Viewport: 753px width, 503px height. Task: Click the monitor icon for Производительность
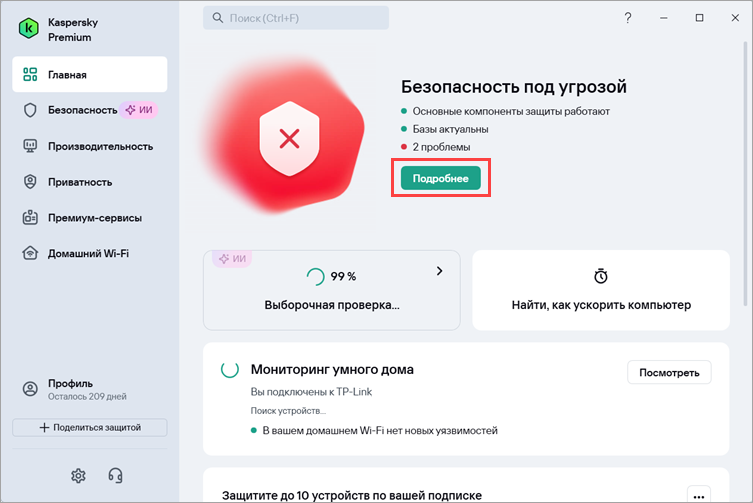click(30, 146)
